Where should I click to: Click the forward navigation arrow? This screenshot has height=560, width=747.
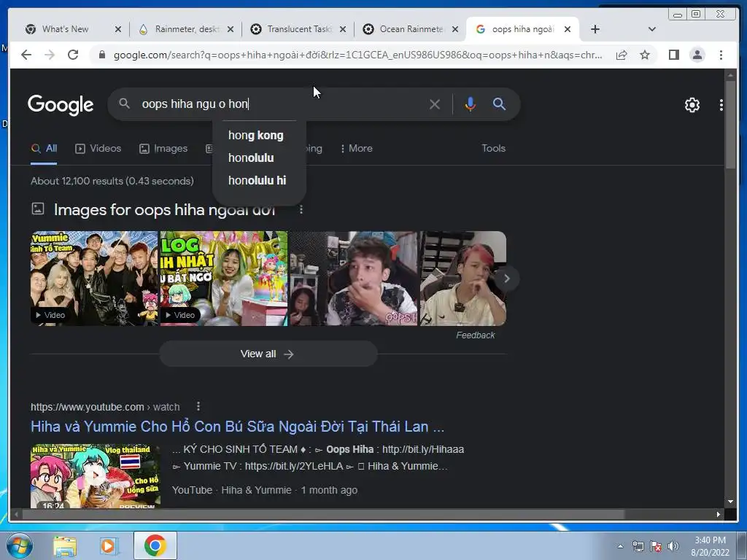pyautogui.click(x=50, y=55)
